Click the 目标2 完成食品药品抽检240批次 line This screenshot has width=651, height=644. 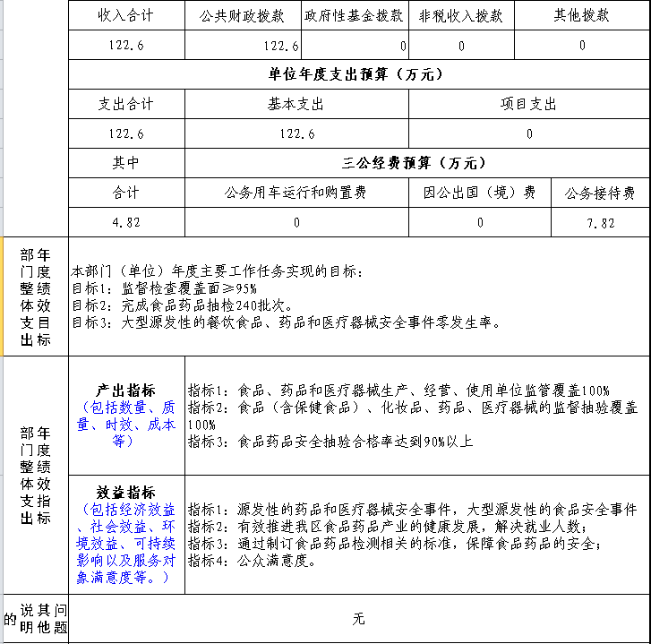point(183,305)
